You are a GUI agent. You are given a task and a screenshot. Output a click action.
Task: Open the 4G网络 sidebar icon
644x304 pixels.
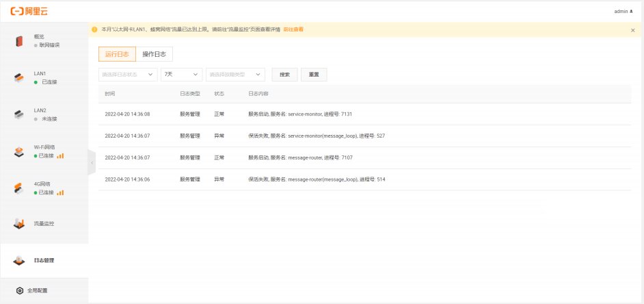point(19,188)
